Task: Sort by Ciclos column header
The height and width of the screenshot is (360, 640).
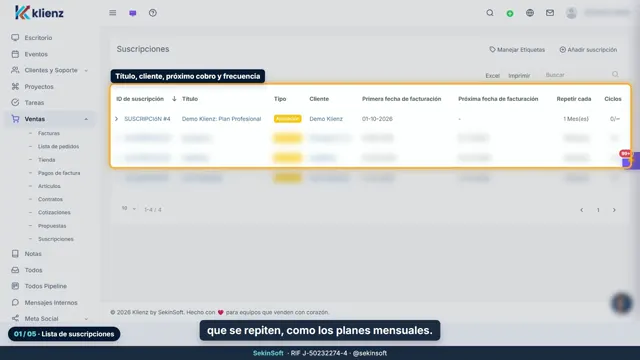Action: [613, 99]
